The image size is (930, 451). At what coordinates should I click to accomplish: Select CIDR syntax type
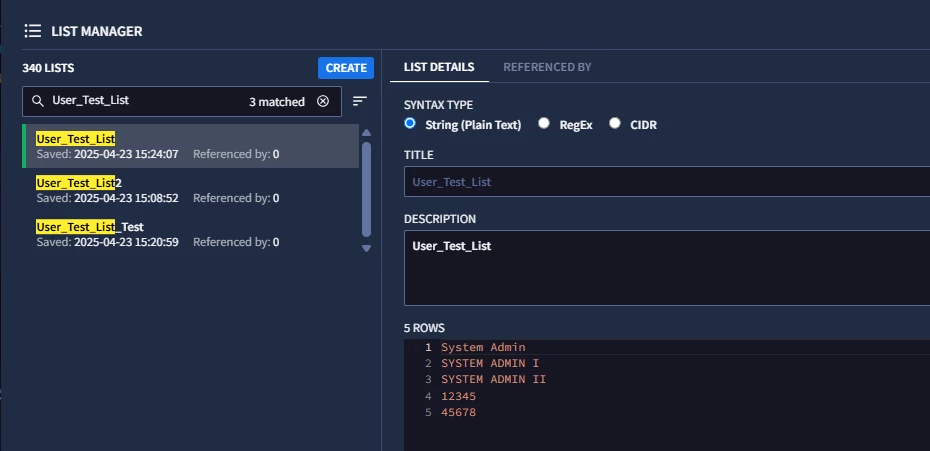[615, 123]
